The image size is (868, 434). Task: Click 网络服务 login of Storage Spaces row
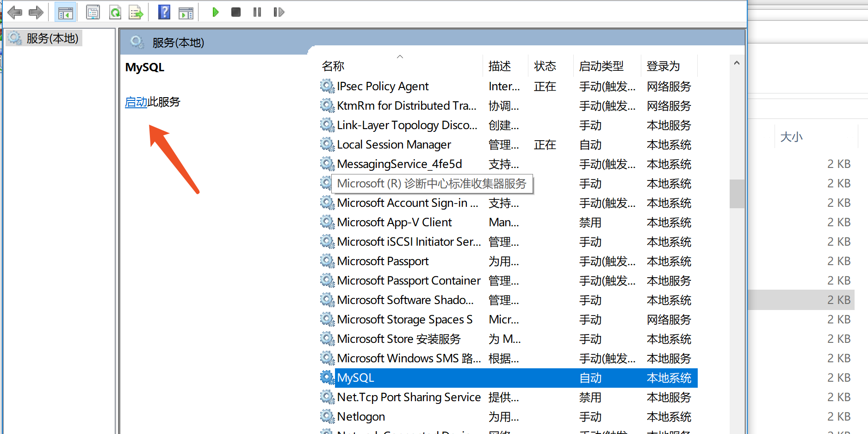pyautogui.click(x=669, y=320)
